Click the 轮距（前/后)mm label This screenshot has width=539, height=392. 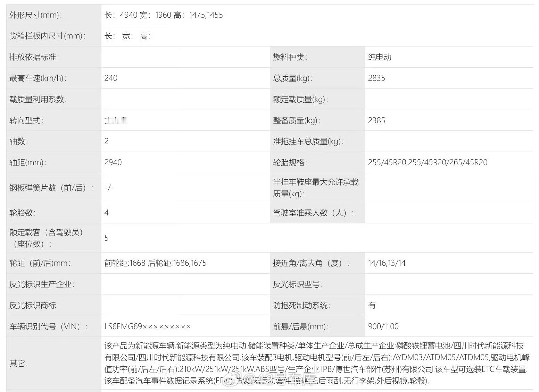coord(40,263)
